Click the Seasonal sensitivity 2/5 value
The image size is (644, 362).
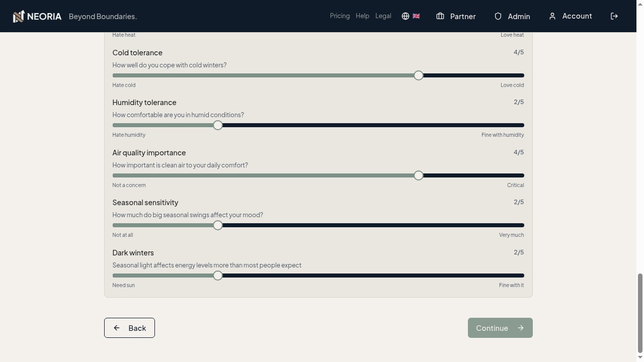tap(519, 202)
